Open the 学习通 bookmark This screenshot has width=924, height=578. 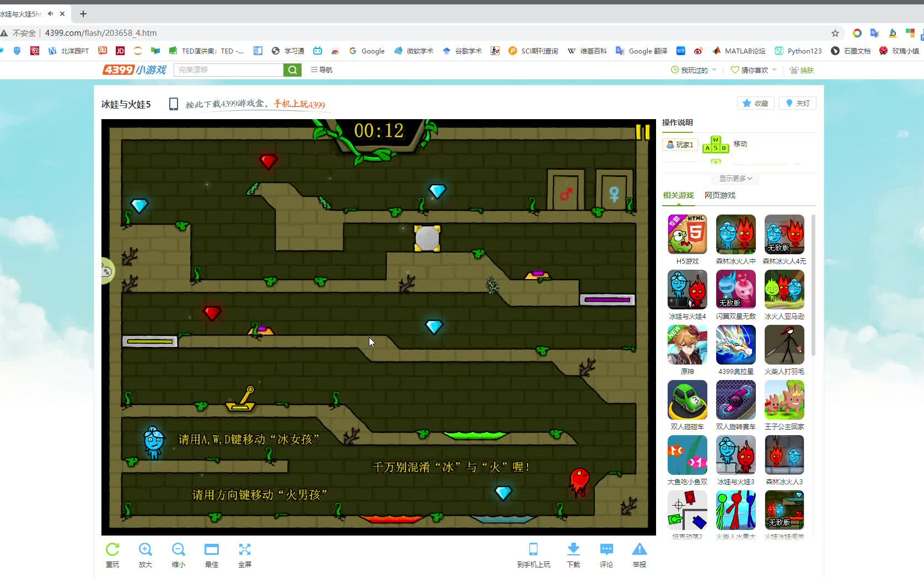pyautogui.click(x=288, y=51)
